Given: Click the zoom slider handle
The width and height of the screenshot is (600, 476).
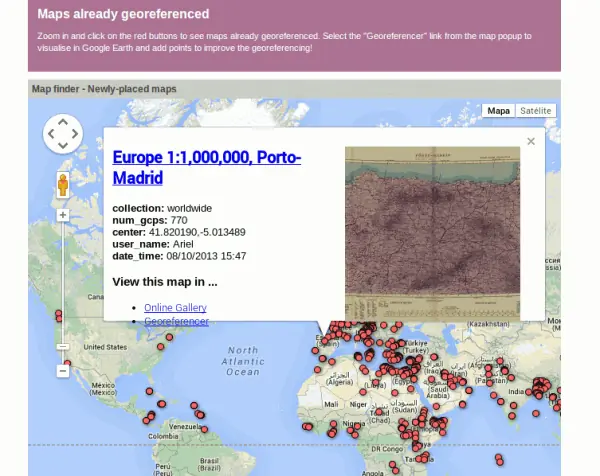Looking at the screenshot, I should 63,347.
